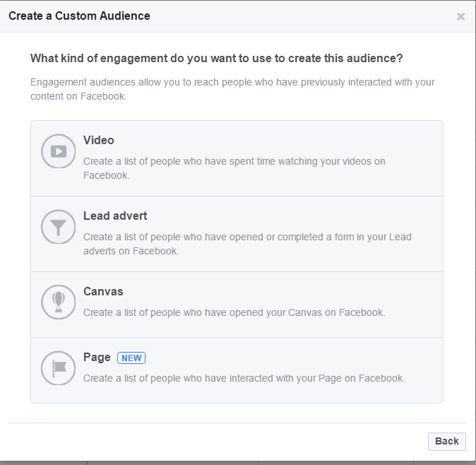This screenshot has width=476, height=465.
Task: Click the Video play icon
Action: 59,151
